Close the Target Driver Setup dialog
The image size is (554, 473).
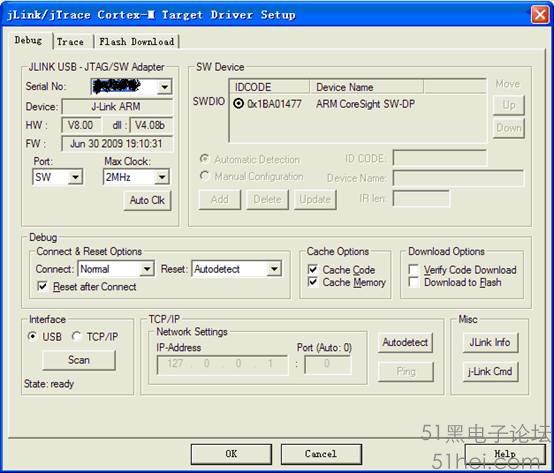540,15
